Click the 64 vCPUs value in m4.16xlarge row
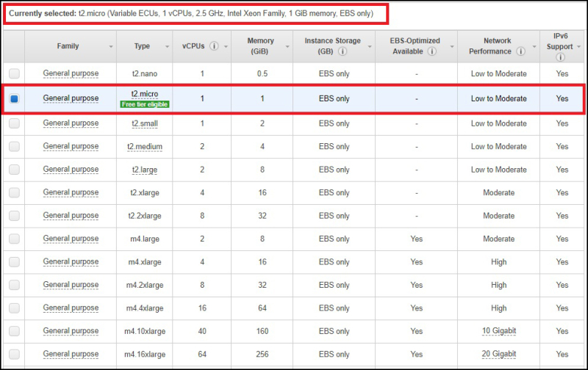This screenshot has width=588, height=370. pyautogui.click(x=202, y=355)
